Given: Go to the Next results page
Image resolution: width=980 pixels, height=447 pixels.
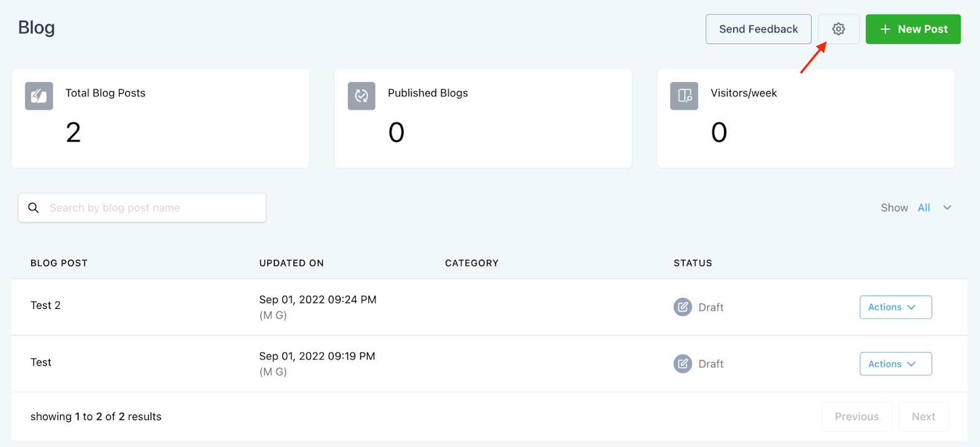Looking at the screenshot, I should click(x=923, y=416).
